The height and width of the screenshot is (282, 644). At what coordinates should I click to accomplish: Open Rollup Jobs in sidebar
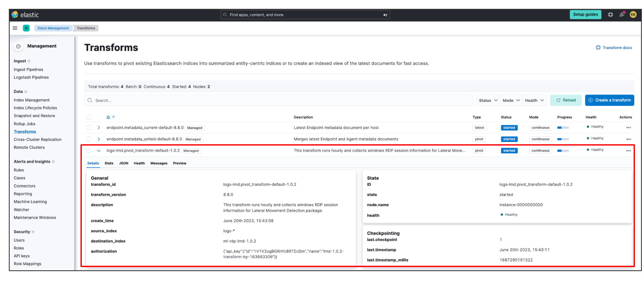point(25,124)
